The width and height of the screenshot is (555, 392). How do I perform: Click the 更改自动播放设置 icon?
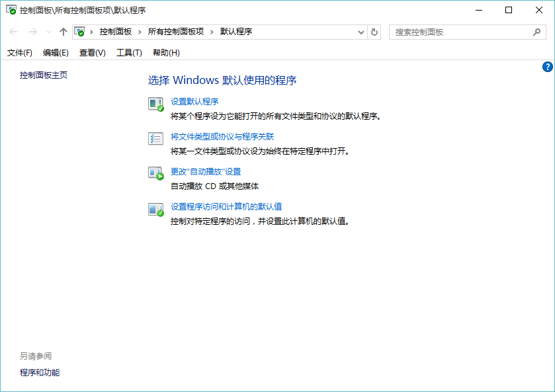[155, 174]
